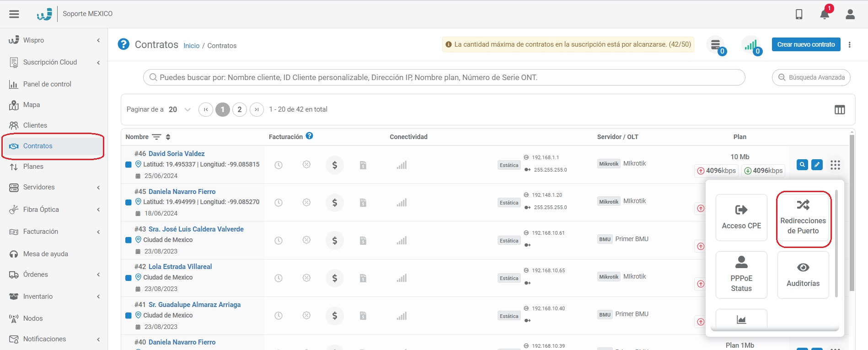
Task: Click the signal bars icon for Lola Estrada Villareal
Action: (402, 278)
